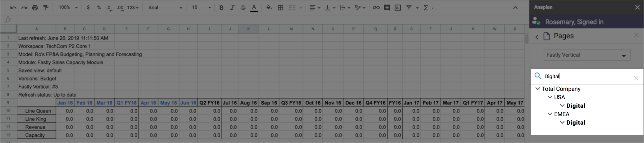This screenshot has height=143, width=644.
Task: Open the text color picker
Action: 254,8
